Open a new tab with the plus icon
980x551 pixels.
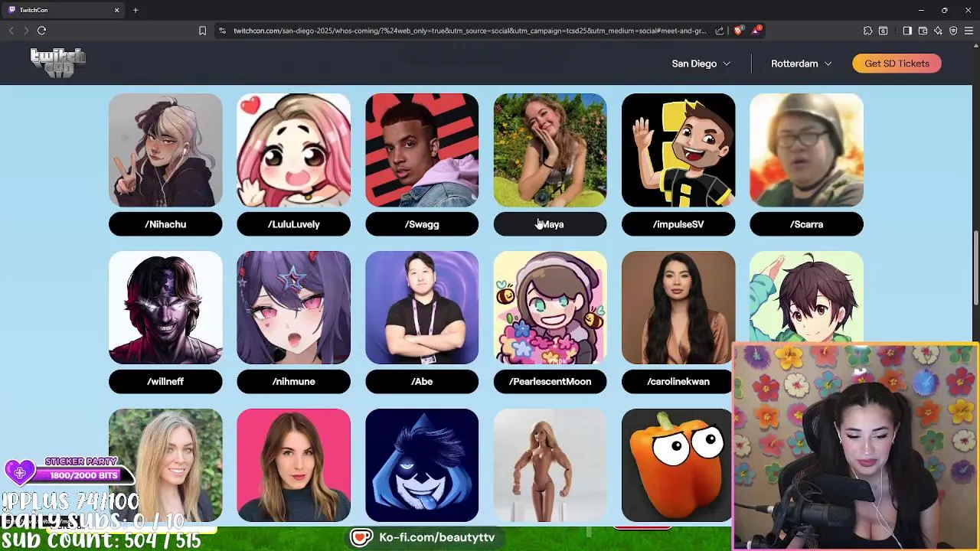point(136,10)
